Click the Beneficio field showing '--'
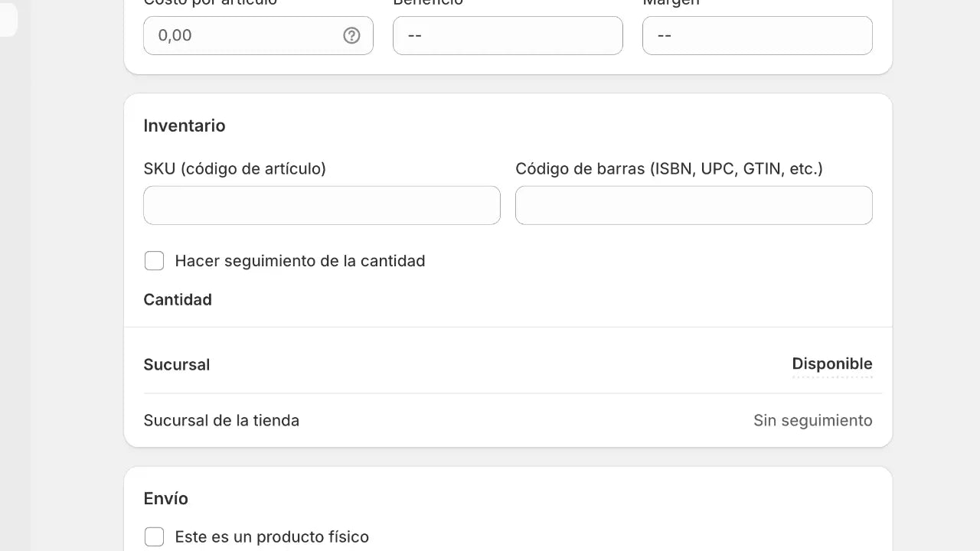This screenshot has width=980, height=551. [508, 35]
